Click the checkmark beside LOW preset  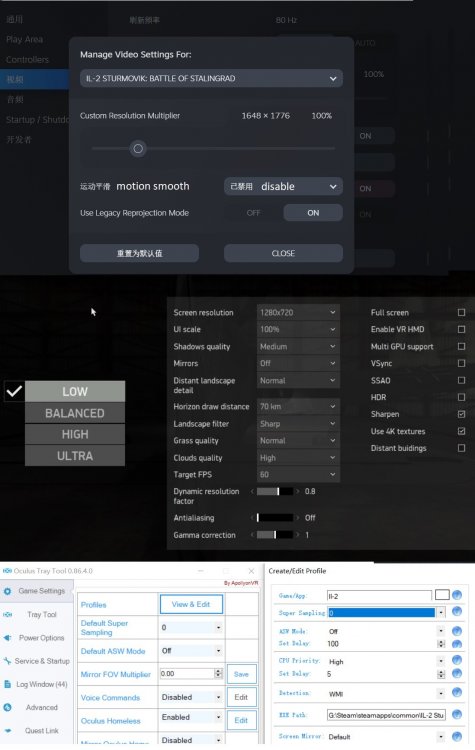14,391
